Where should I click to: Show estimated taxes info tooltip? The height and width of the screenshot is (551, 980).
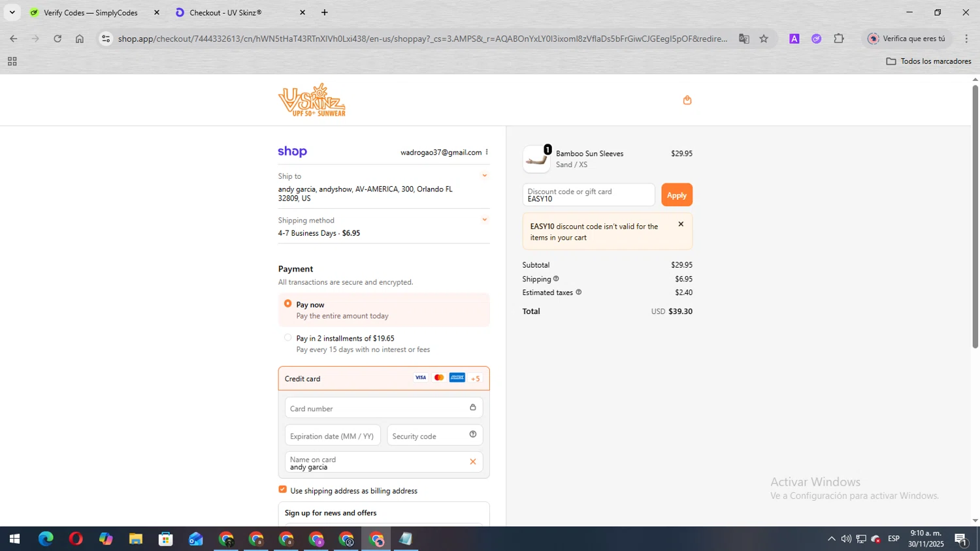point(578,292)
